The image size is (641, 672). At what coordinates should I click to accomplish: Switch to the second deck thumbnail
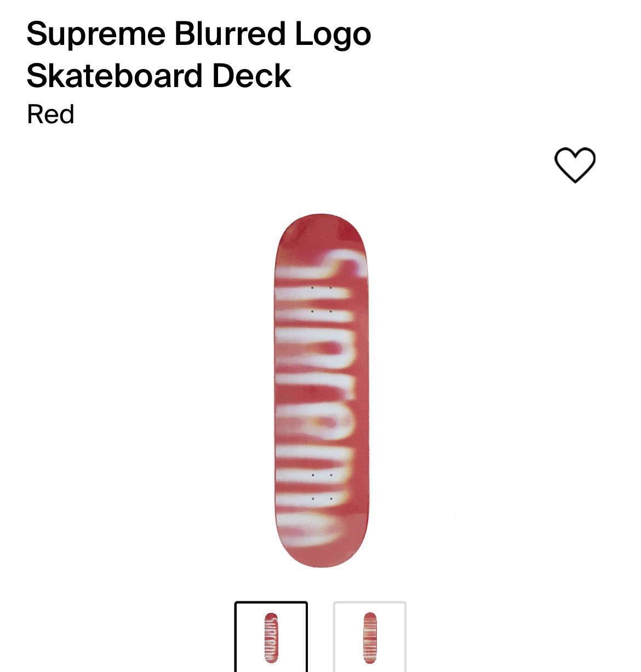pyautogui.click(x=370, y=637)
